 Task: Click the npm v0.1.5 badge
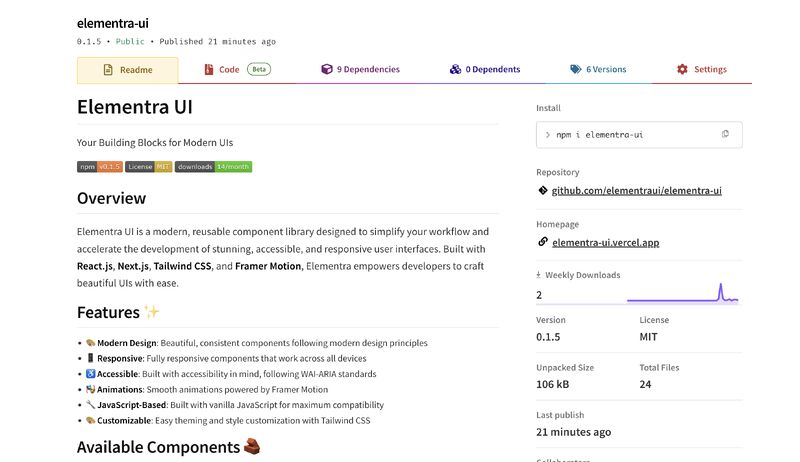pos(100,167)
